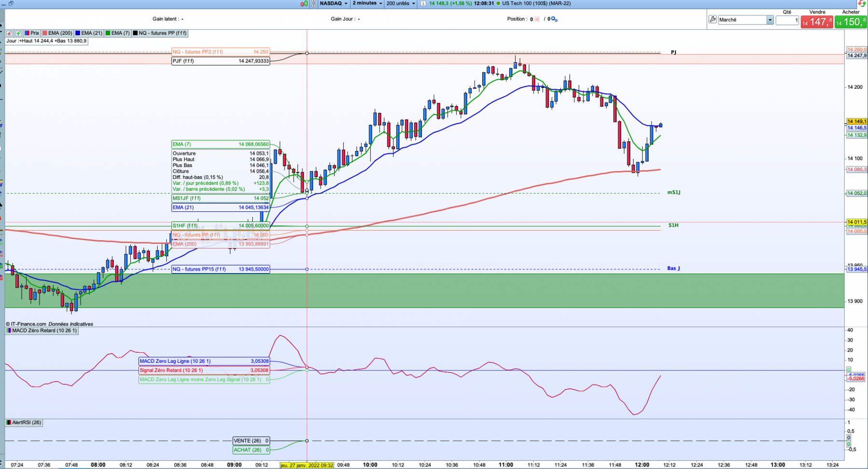
Task: Click the Qté quantity input field
Action: pos(787,20)
